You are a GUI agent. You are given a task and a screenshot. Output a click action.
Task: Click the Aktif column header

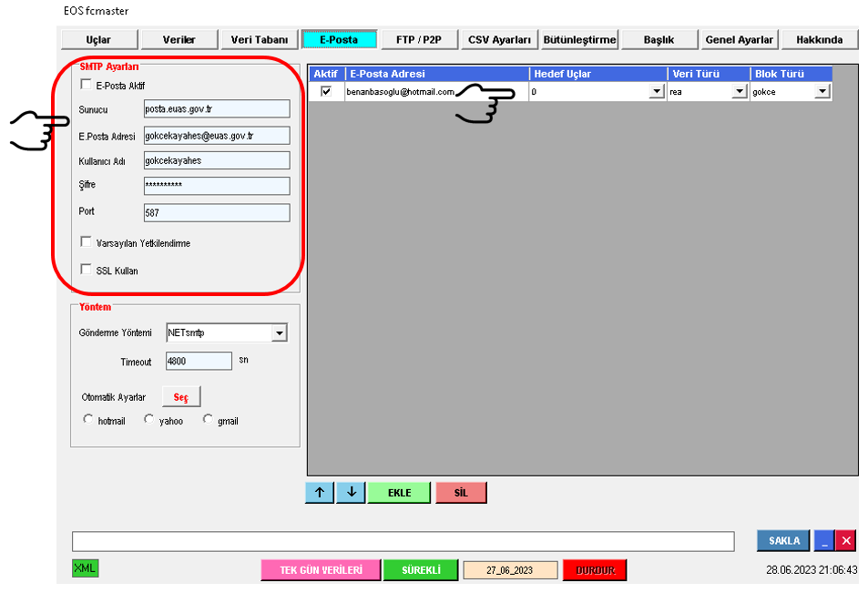327,74
